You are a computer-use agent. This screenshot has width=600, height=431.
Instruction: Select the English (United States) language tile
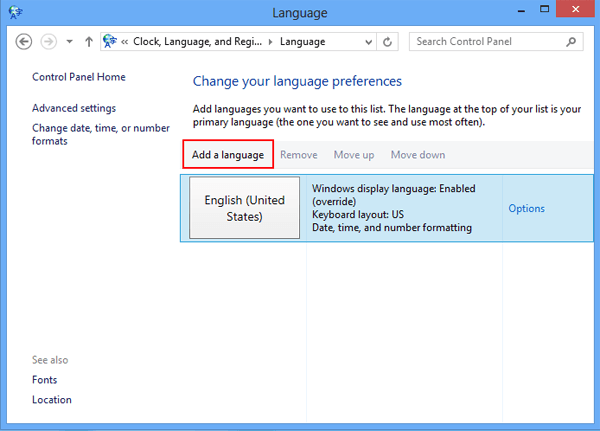245,208
